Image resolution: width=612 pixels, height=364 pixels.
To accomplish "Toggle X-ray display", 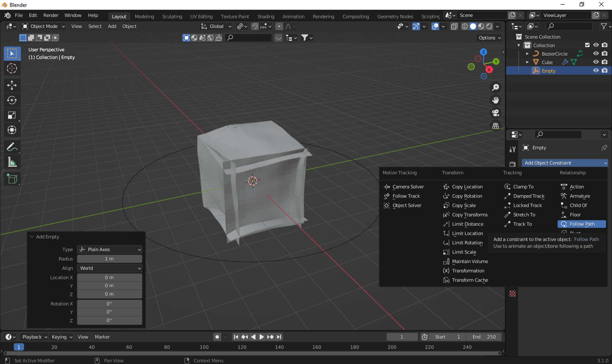I will tap(454, 26).
